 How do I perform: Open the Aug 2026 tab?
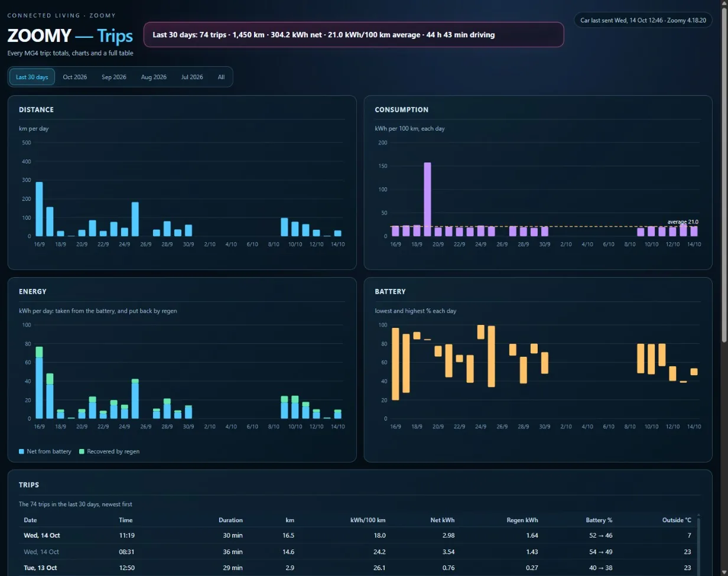(x=154, y=77)
